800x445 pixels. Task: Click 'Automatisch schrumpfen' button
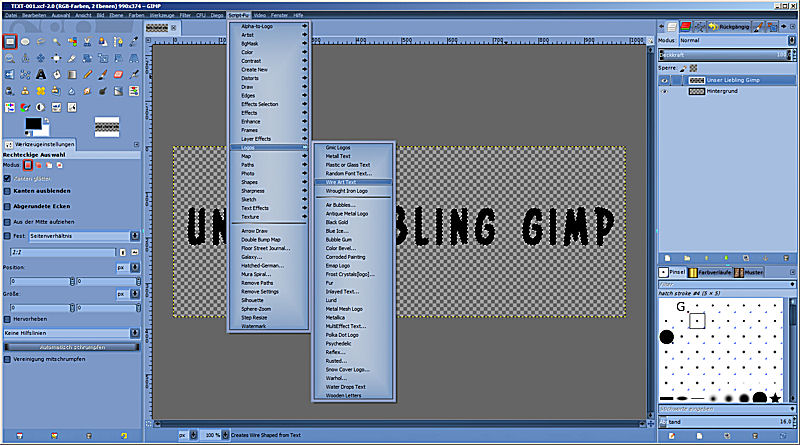(x=72, y=347)
